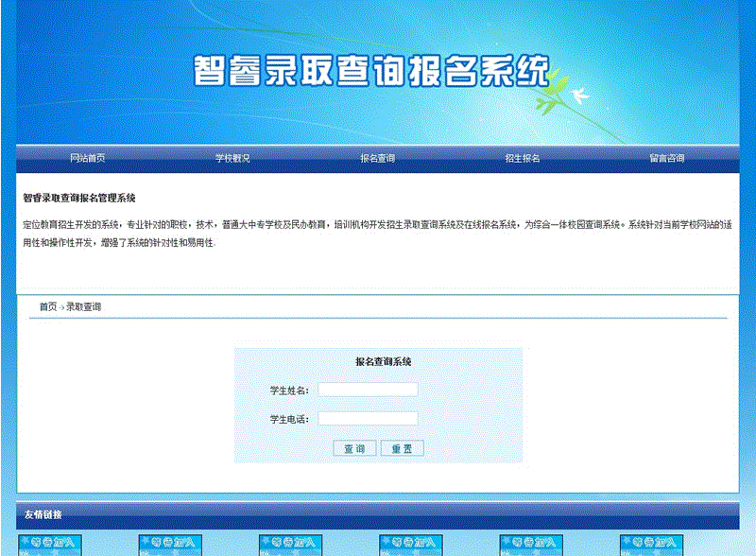Click the fourth 等待加入 friend link banner

click(411, 545)
